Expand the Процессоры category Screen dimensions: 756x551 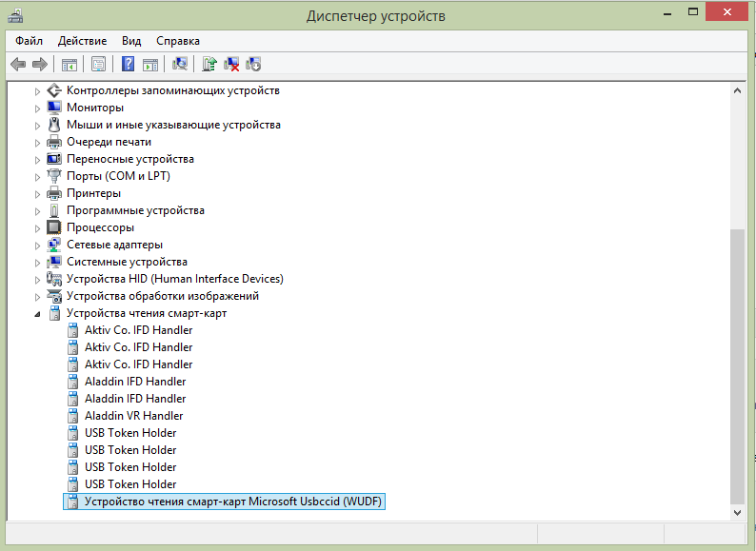38,227
